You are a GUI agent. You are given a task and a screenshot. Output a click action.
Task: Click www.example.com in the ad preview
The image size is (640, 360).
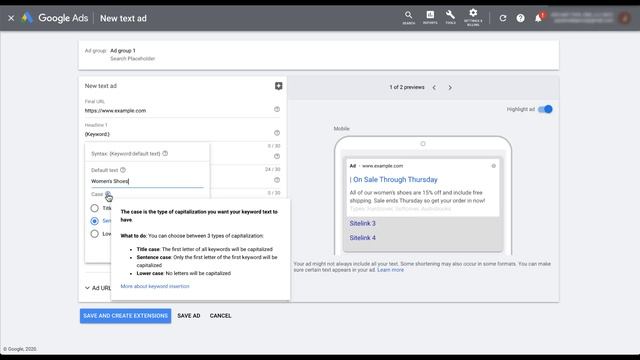point(382,166)
